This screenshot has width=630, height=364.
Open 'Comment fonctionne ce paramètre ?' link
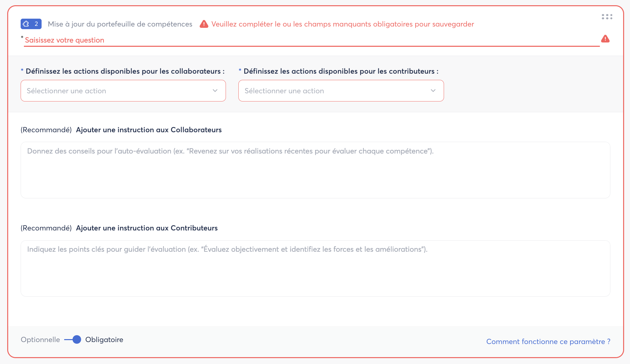(548, 342)
